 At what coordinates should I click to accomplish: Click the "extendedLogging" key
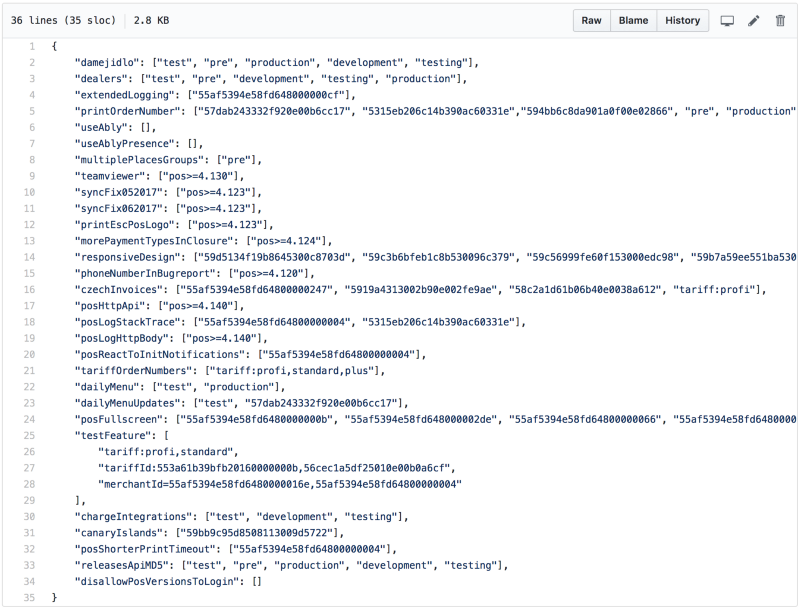pos(125,95)
